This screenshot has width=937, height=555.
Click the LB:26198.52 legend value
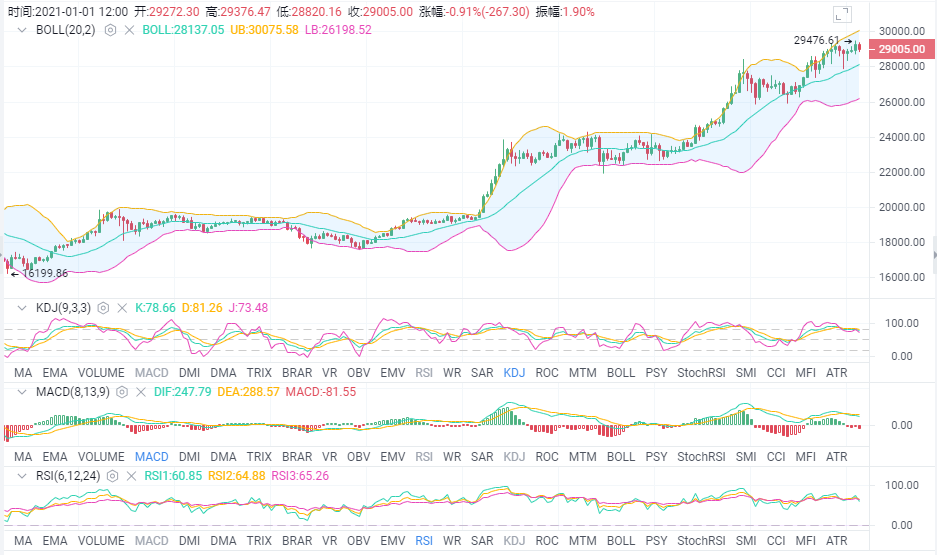[338, 30]
